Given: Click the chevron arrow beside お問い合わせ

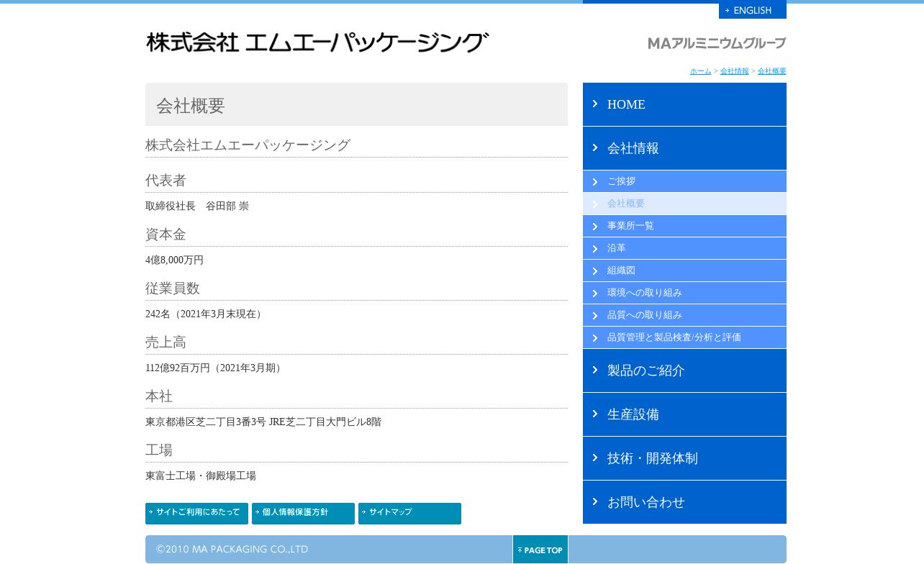Looking at the screenshot, I should point(595,501).
